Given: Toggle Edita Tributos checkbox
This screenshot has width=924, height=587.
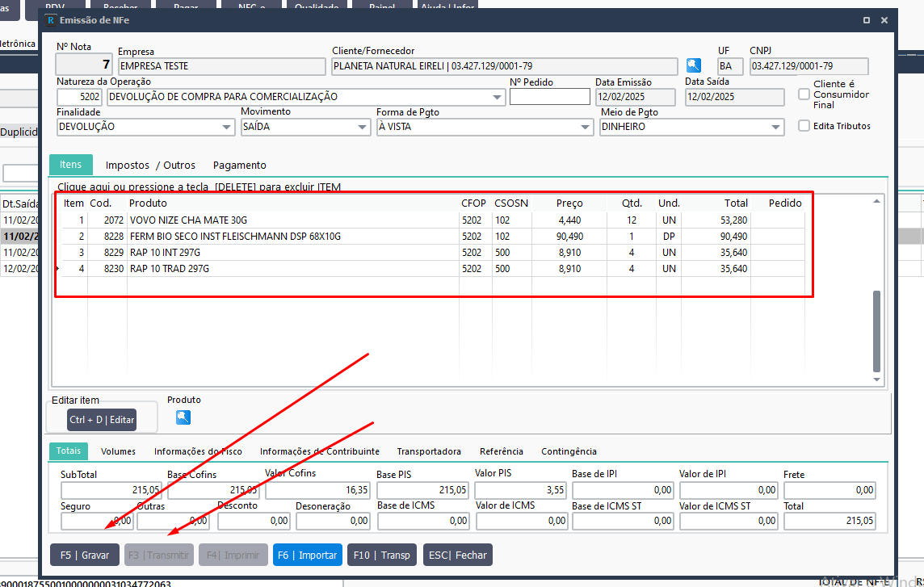Looking at the screenshot, I should 804,125.
